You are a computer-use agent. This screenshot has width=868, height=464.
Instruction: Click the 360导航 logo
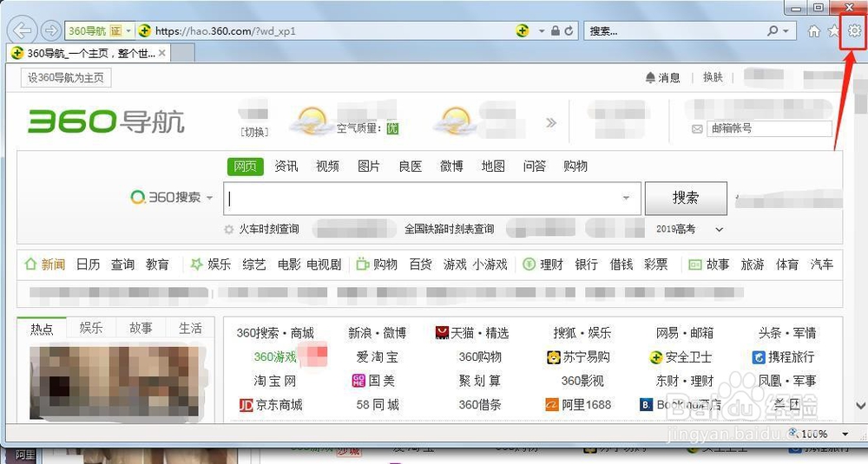[x=106, y=121]
